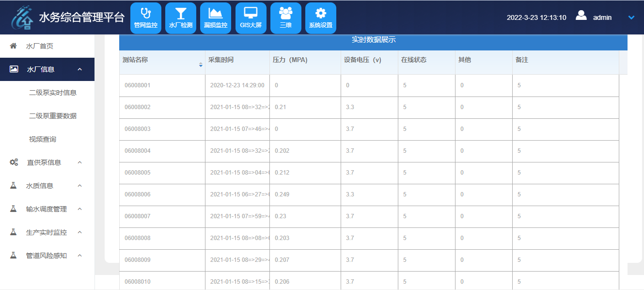Open 视频查询 submenu item
644x290 pixels.
coord(43,139)
